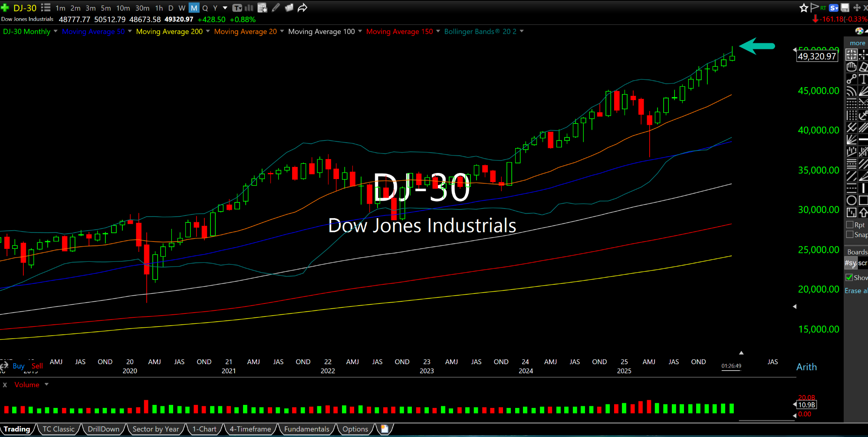Enable the Snap checkbox
The height and width of the screenshot is (437, 868).
[x=850, y=235]
